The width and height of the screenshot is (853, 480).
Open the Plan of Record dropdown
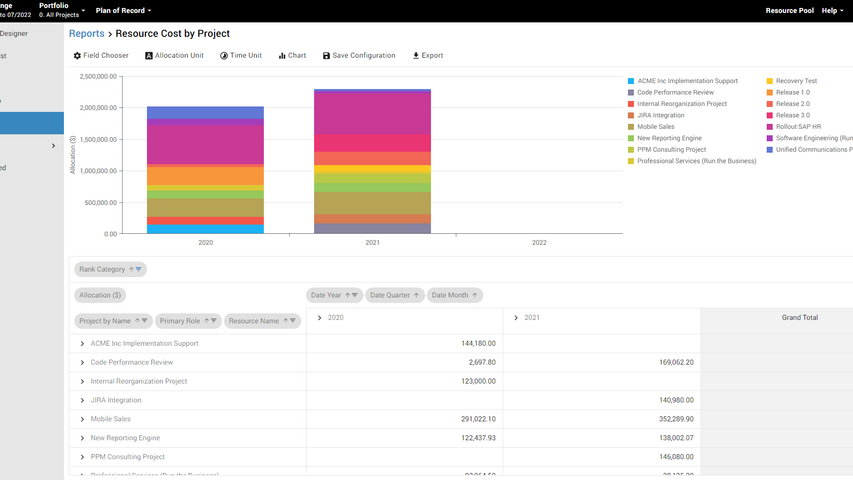123,10
